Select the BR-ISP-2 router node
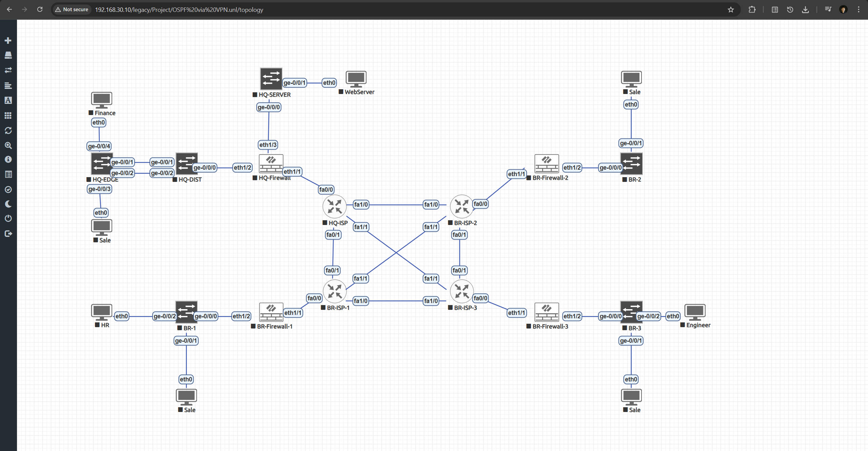This screenshot has width=868, height=451. pos(461,206)
